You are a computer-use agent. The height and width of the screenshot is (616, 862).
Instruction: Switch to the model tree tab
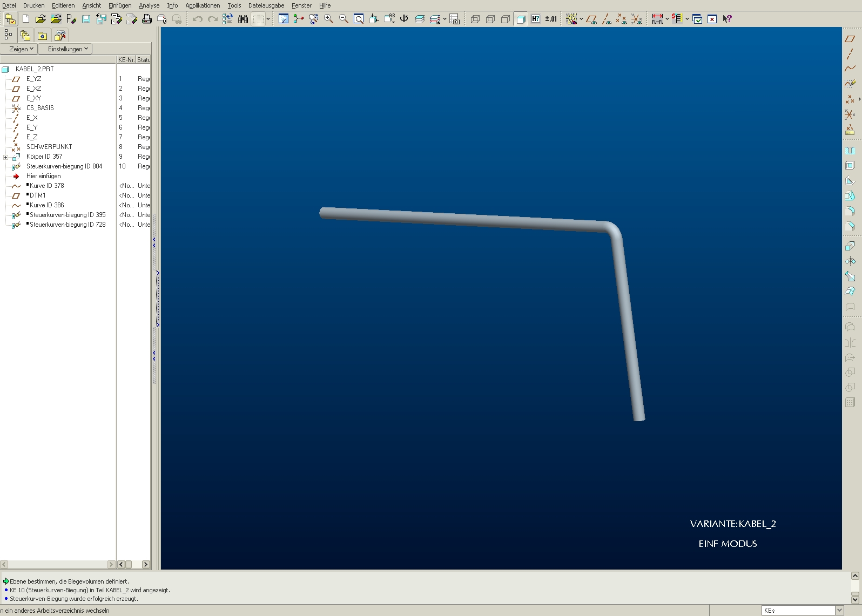click(8, 35)
